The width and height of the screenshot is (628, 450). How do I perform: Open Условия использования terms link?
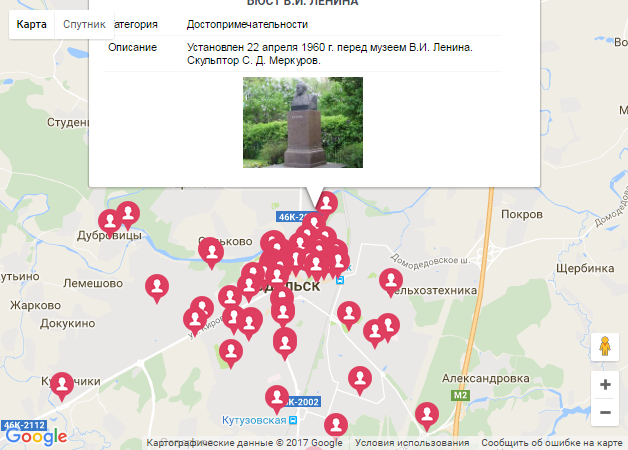coord(412,443)
